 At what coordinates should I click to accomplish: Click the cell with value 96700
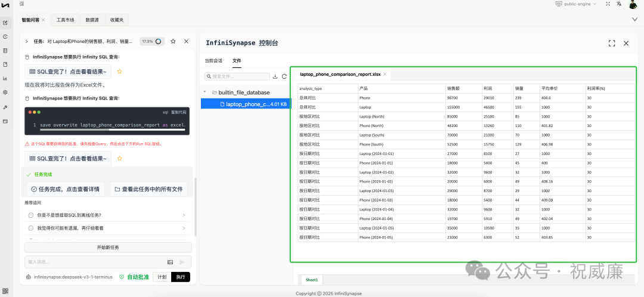point(464,98)
